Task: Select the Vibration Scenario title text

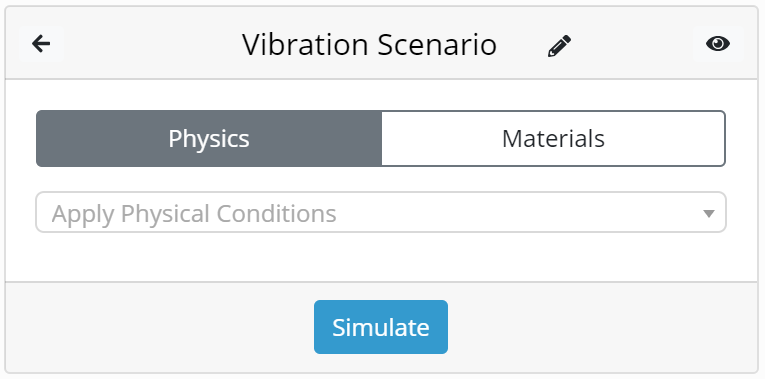Action: [369, 45]
